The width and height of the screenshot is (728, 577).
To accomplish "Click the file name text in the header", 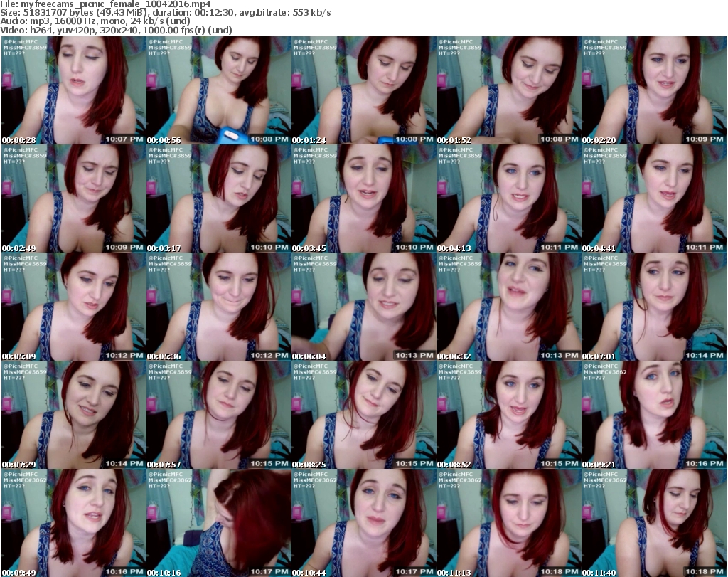I will pos(106,4).
